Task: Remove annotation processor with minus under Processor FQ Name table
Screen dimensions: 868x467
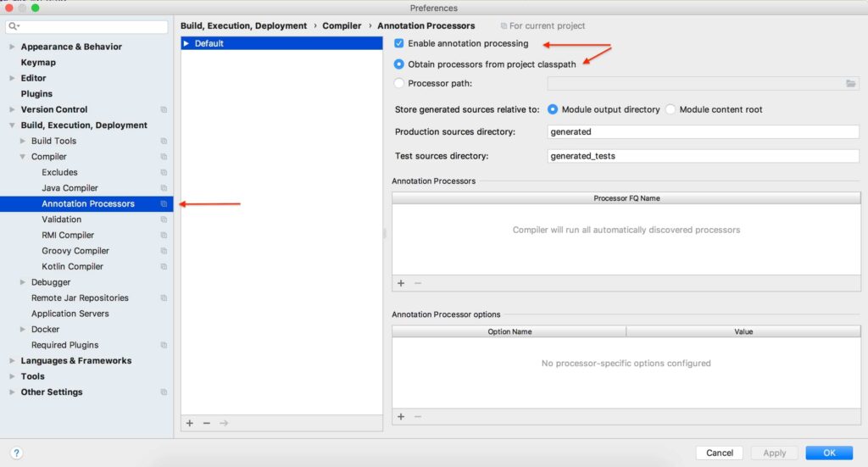Action: coord(418,283)
